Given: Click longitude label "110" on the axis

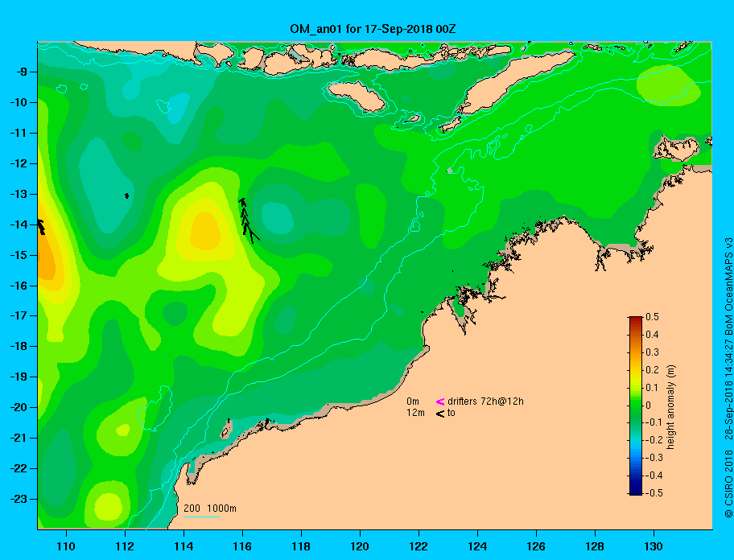Looking at the screenshot, I should (x=66, y=546).
